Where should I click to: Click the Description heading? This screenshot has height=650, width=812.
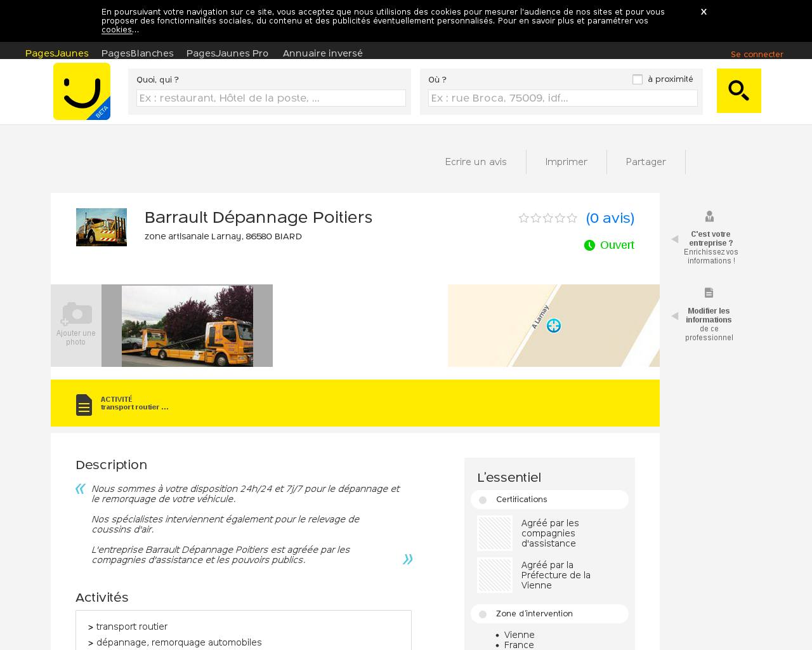(111, 465)
